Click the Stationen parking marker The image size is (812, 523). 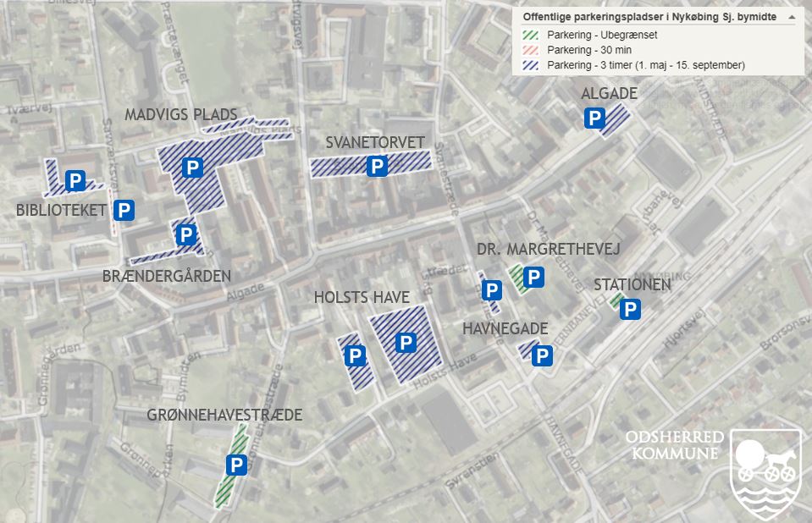click(629, 311)
